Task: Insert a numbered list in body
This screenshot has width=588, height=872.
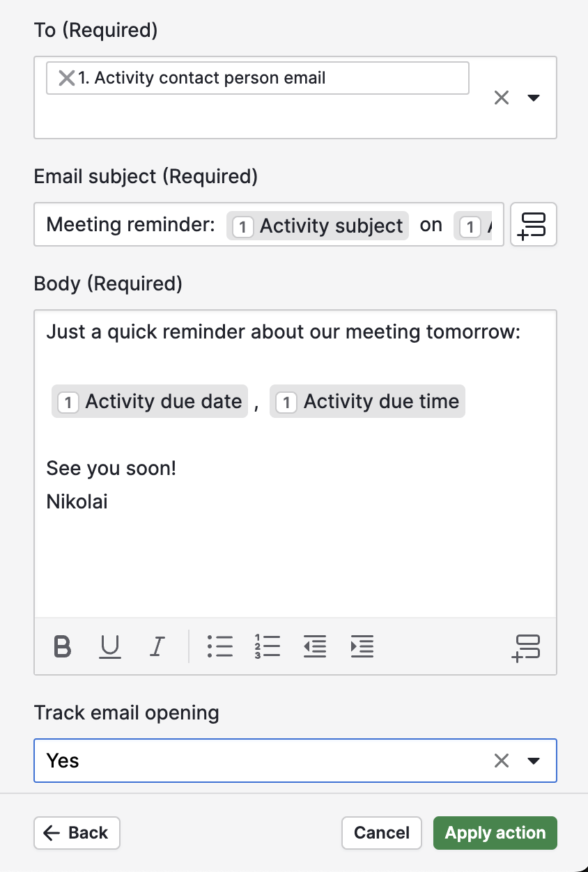Action: tap(268, 647)
